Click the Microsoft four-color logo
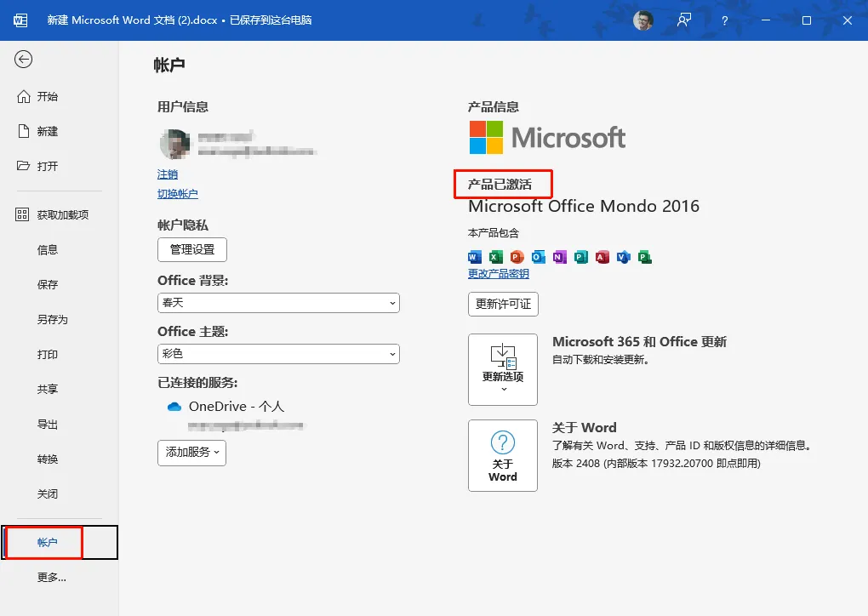Viewport: 868px width, 616px height. point(486,137)
